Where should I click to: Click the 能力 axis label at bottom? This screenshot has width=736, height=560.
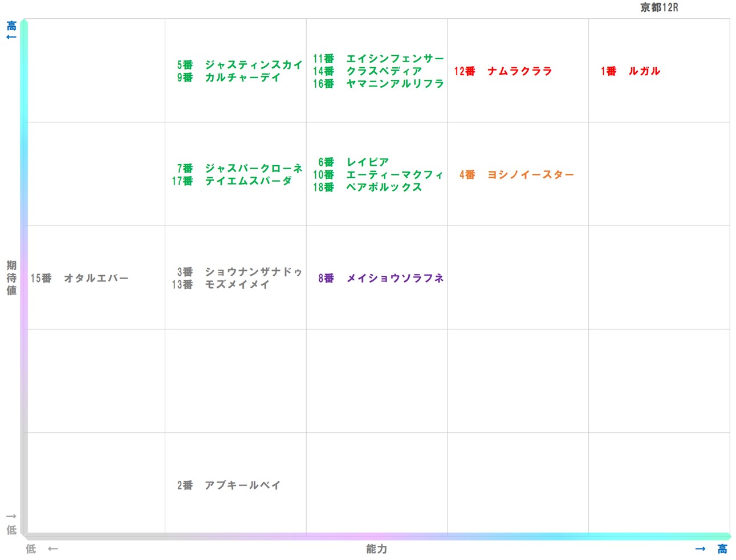[x=376, y=549]
